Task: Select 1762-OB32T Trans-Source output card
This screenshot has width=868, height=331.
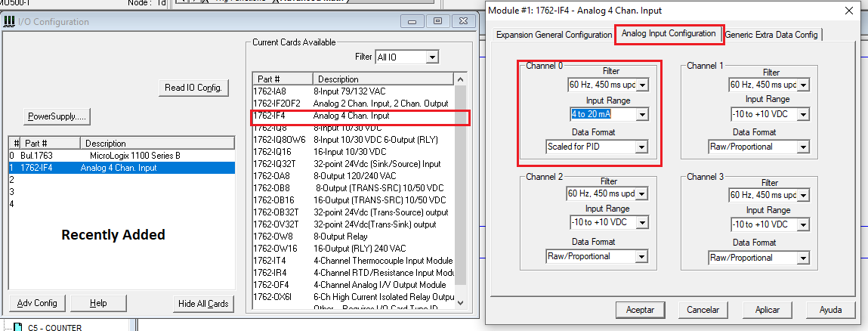Action: [354, 212]
